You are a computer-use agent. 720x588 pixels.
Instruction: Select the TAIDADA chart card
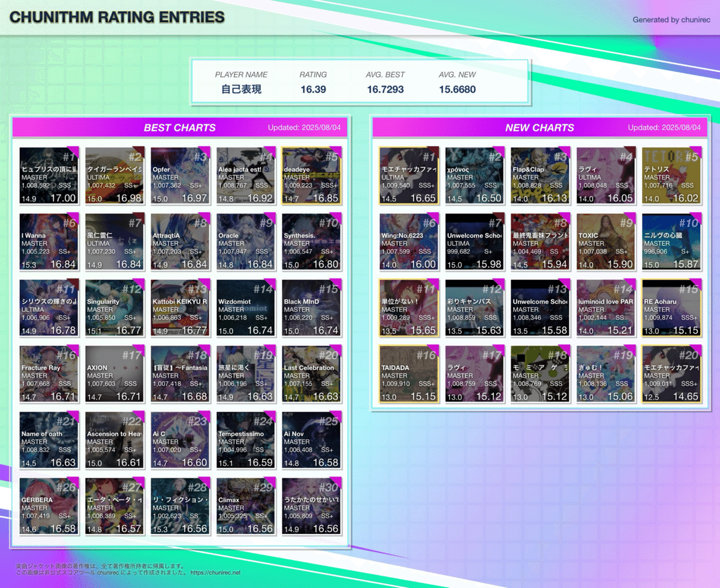click(409, 374)
